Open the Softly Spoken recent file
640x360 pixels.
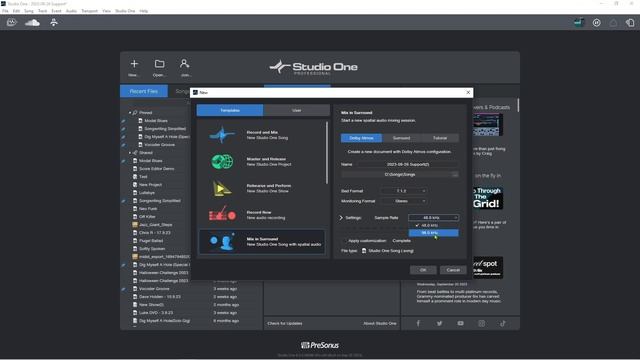click(152, 249)
